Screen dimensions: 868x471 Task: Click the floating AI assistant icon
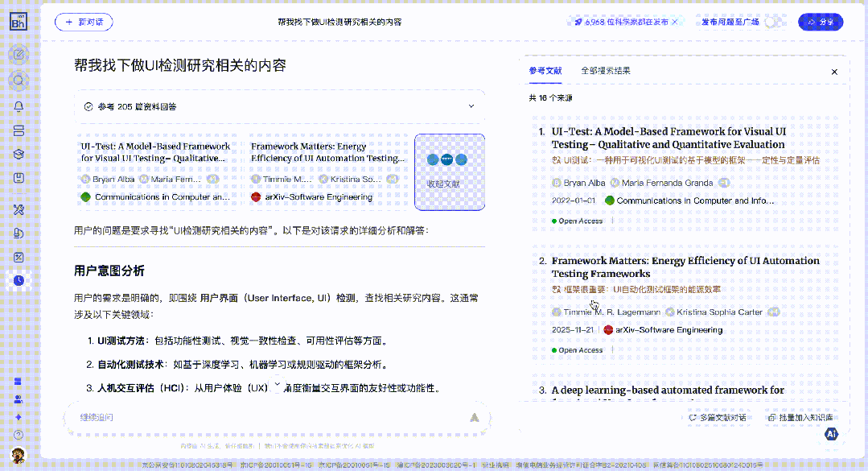click(x=832, y=434)
